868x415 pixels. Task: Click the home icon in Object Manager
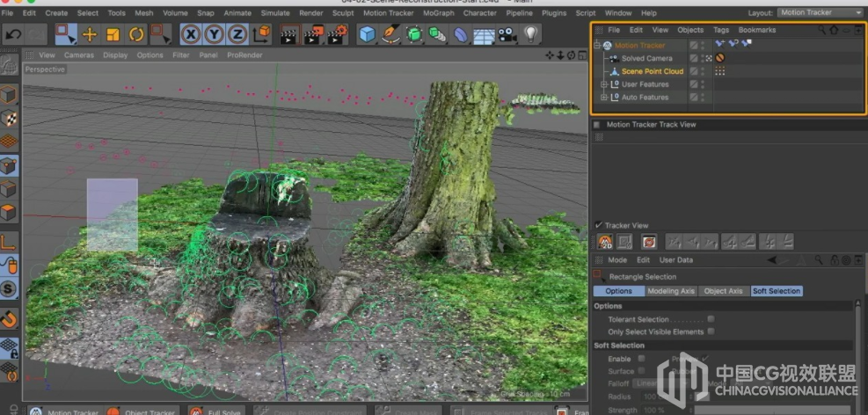[x=834, y=30]
